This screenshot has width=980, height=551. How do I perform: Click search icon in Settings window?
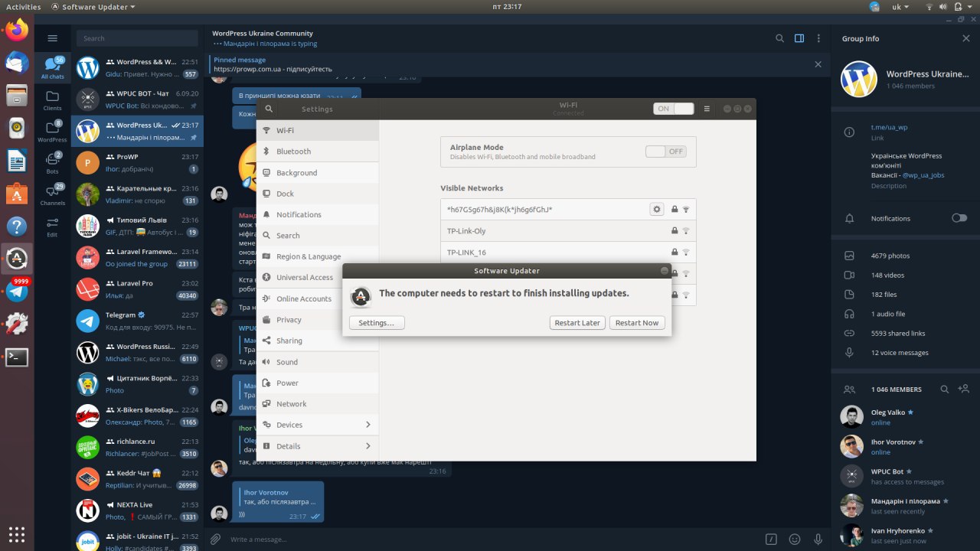tap(269, 109)
